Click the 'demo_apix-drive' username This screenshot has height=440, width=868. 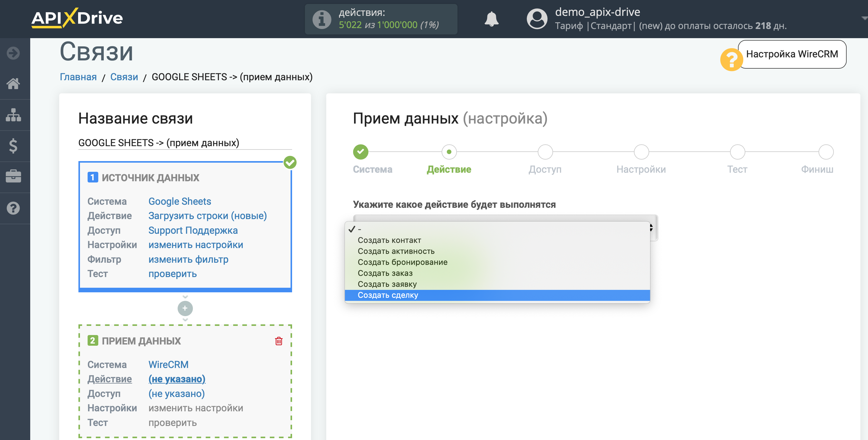tap(597, 12)
